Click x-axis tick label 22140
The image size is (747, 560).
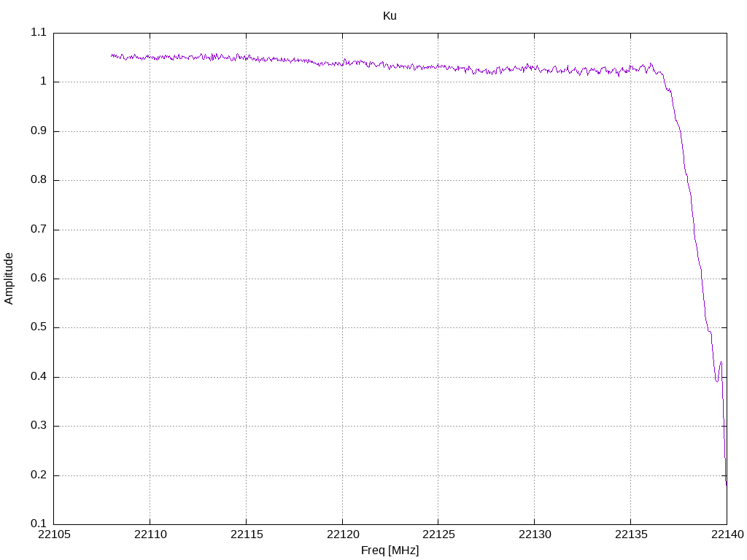pyautogui.click(x=727, y=534)
